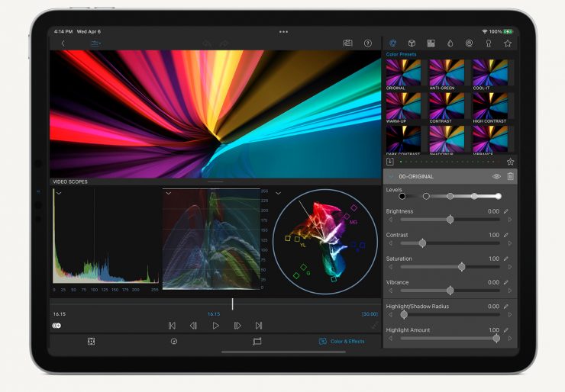This screenshot has height=392, width=565.
Task: Toggle favorite star beside preset page dots
Action: point(510,162)
